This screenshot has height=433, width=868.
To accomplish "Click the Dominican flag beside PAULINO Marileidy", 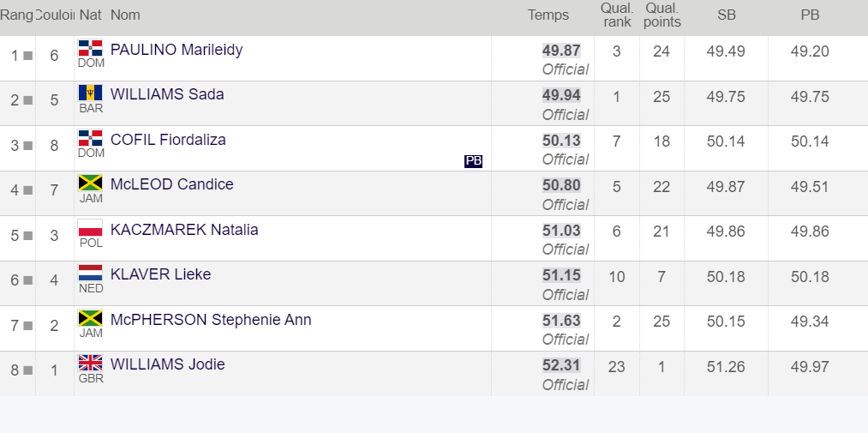I will coord(90,48).
